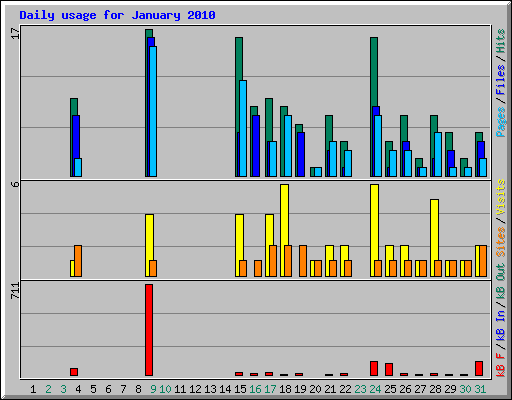Click the light blue pages bar for day 18
Screen dimensions: 512x400
pos(288,146)
